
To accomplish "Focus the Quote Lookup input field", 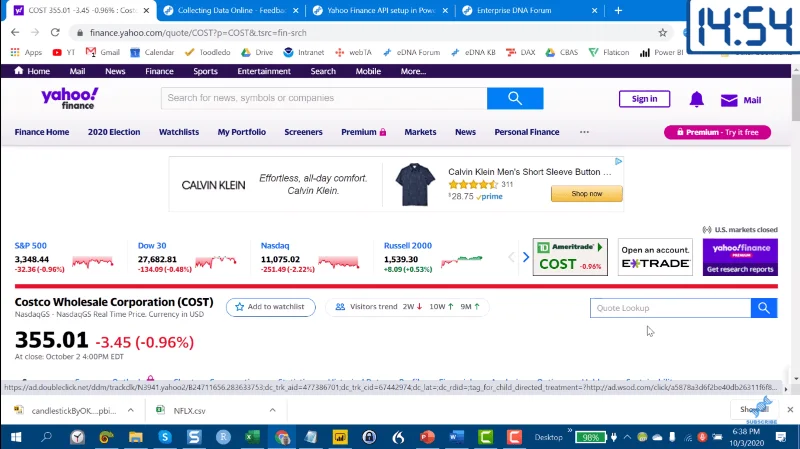I will [670, 308].
